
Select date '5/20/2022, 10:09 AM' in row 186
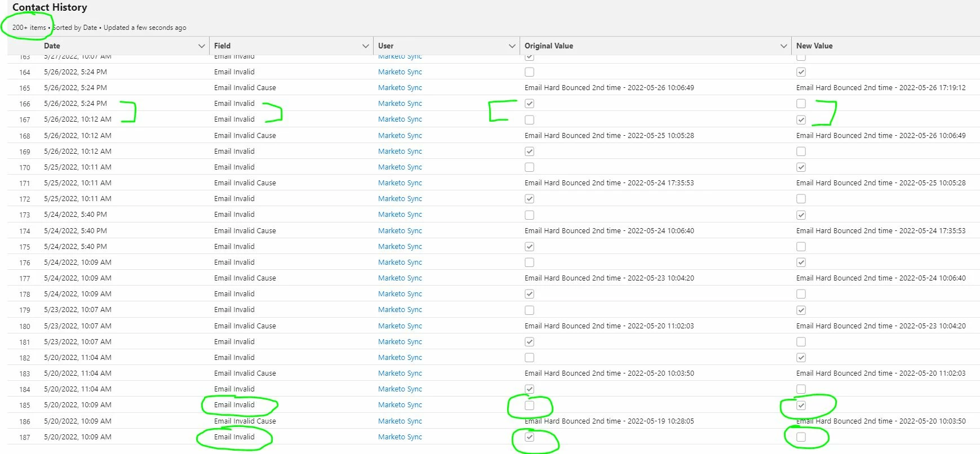tap(78, 421)
